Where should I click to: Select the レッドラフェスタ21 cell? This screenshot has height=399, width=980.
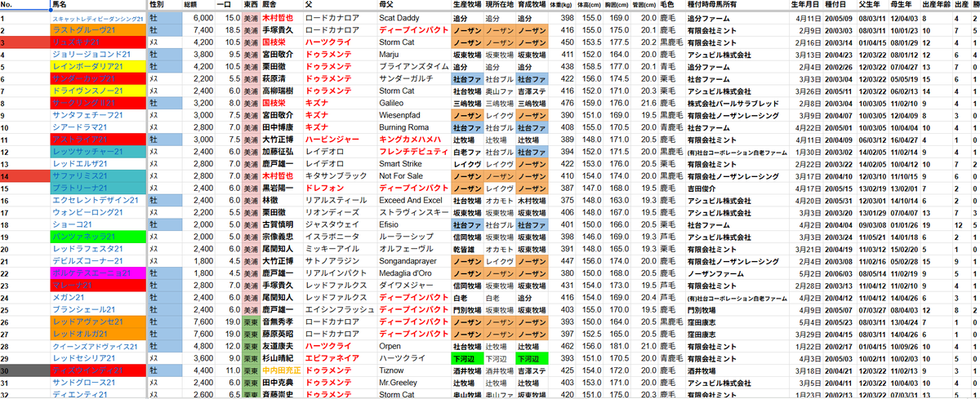click(x=99, y=248)
